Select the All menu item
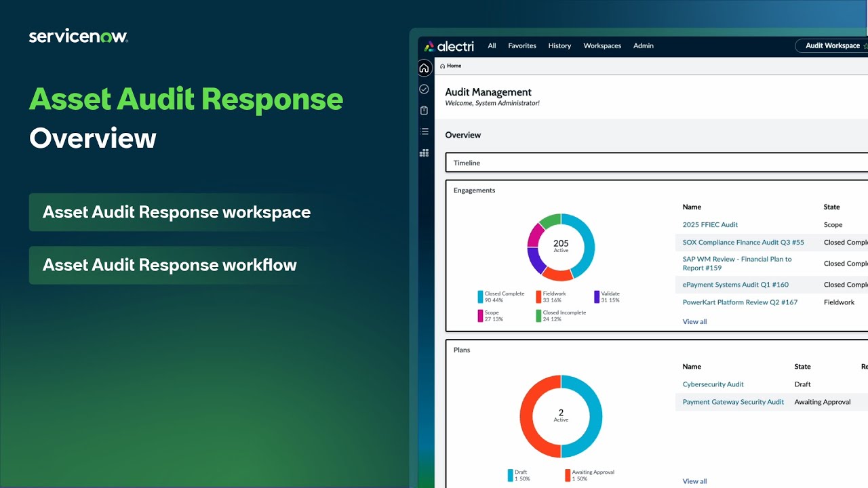The image size is (868, 488). [492, 45]
